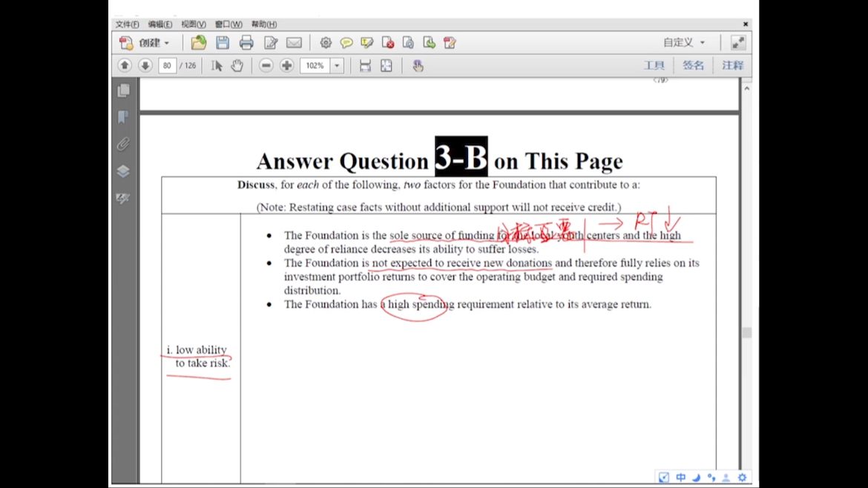Show the Layers sidebar panel
The image size is (868, 488).
tap(123, 171)
